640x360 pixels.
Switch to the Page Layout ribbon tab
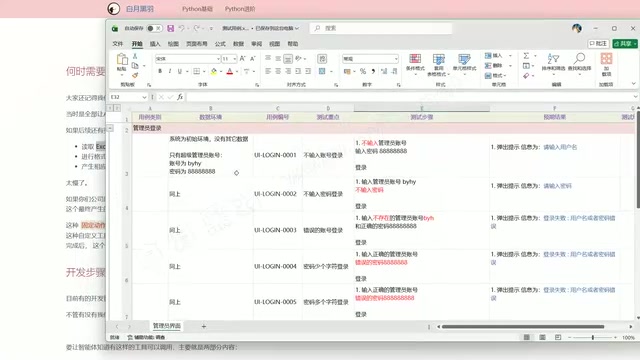tap(197, 44)
